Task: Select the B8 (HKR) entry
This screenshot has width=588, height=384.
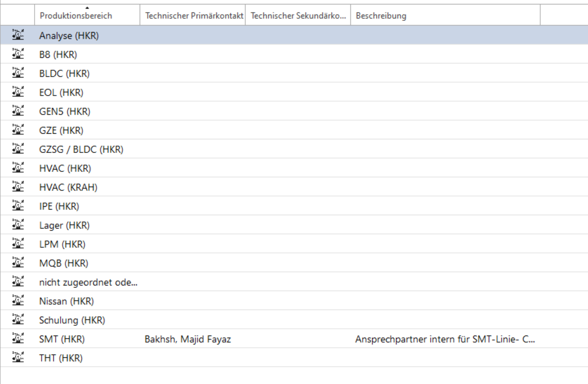Action: [x=58, y=55]
